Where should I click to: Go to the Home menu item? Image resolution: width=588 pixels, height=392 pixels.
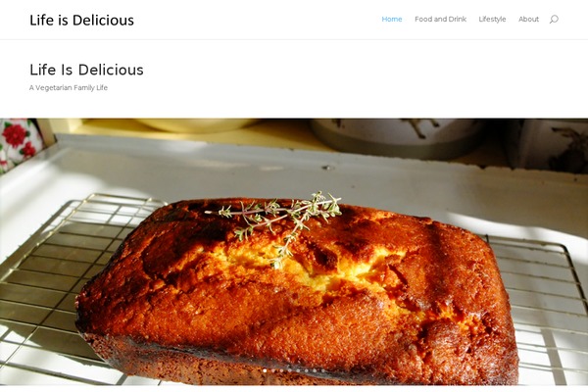click(x=391, y=20)
